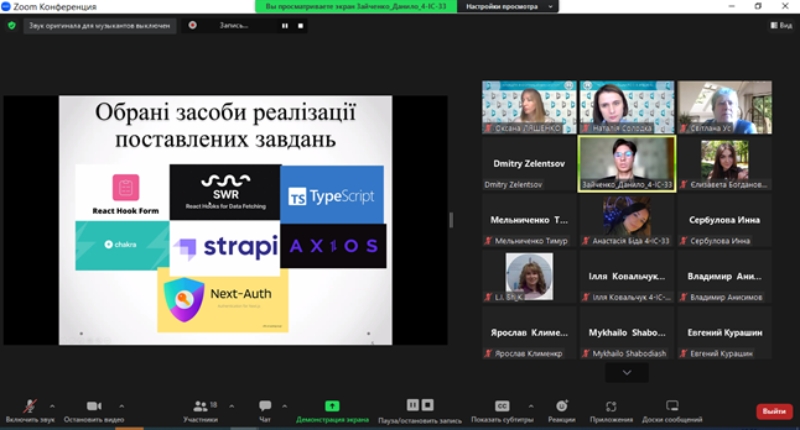Screen dimensions: 800x430
Task: Click Next-Auth logo on shared slide
Action: tap(223, 300)
